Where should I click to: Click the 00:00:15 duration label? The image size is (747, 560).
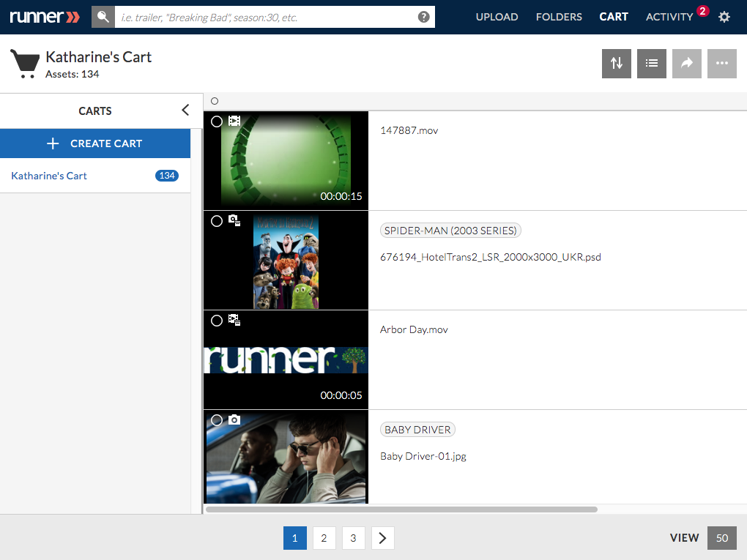[341, 196]
